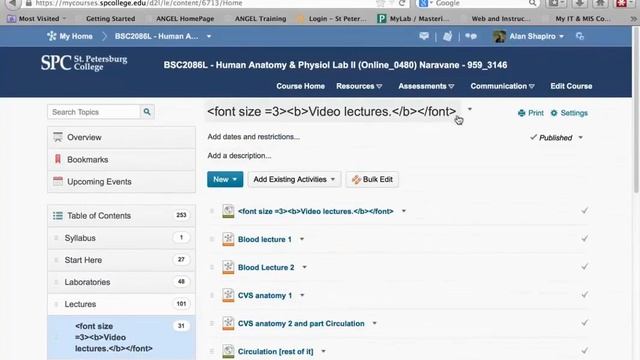The height and width of the screenshot is (360, 640).
Task: Open the Communication menu
Action: pyautogui.click(x=502, y=86)
